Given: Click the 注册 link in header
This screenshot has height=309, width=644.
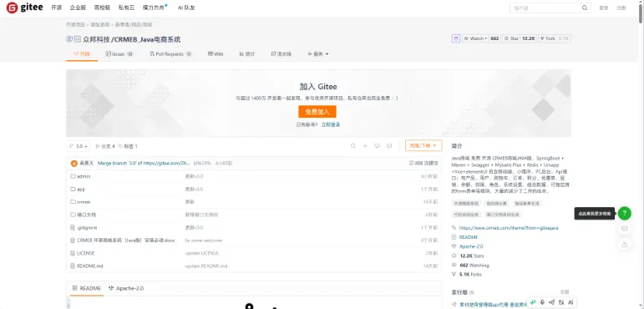Looking at the screenshot, I should point(621,8).
